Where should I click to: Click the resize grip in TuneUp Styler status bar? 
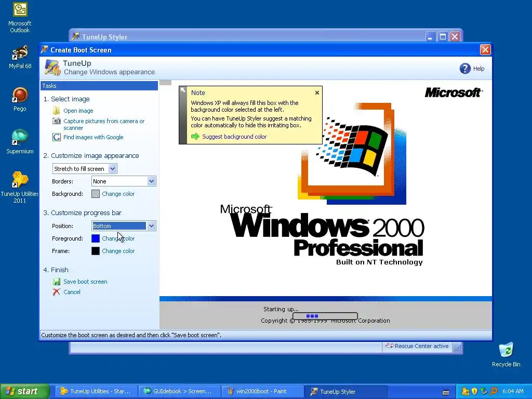point(458,348)
